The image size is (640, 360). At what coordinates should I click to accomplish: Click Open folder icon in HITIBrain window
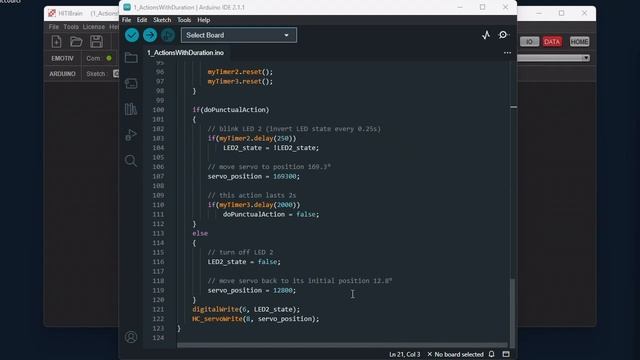click(x=76, y=42)
